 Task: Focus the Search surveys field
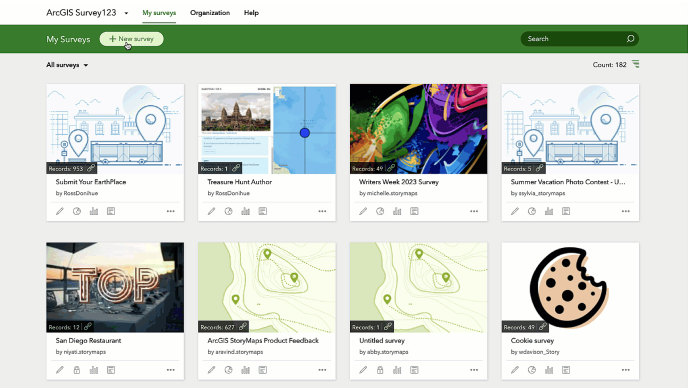579,39
